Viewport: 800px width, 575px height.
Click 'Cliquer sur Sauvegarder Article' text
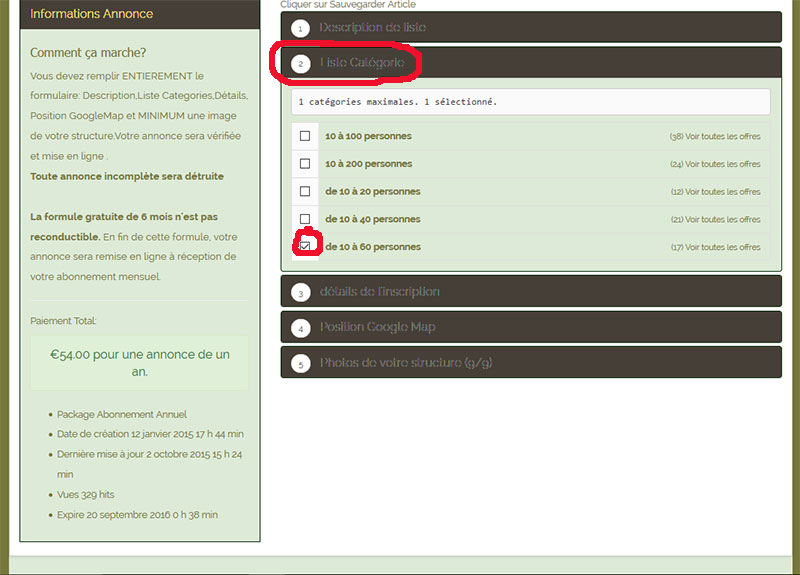coord(348,5)
